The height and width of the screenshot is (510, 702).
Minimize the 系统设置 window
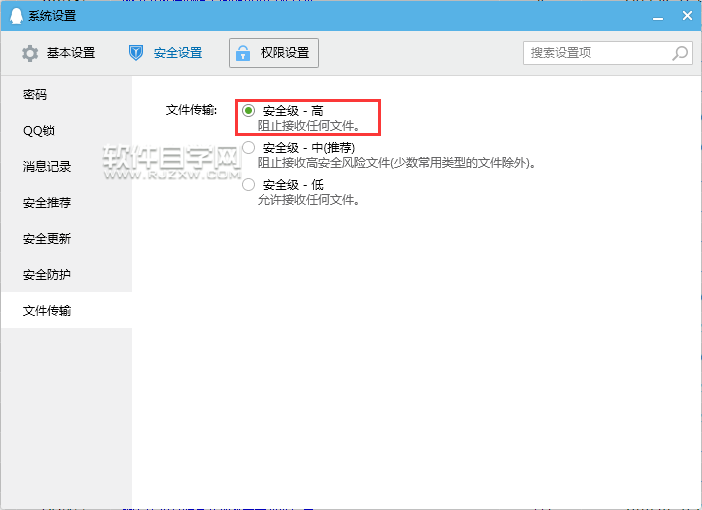(658, 16)
